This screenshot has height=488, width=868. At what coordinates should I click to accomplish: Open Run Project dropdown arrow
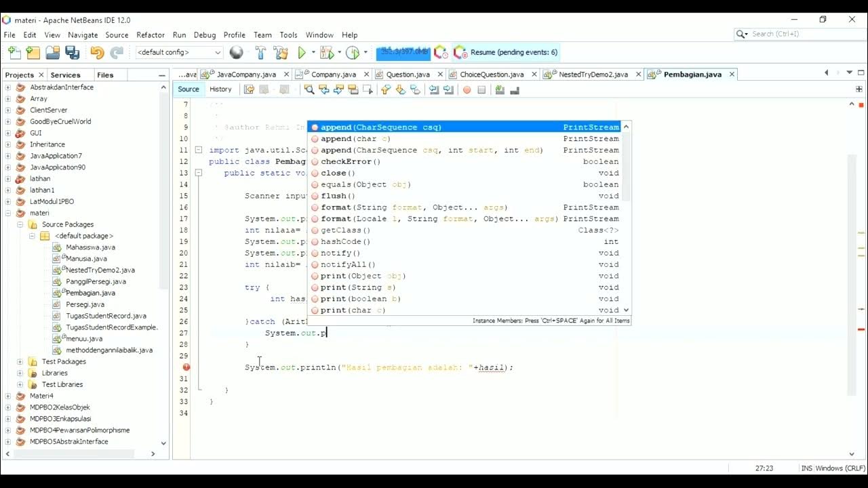(313, 52)
